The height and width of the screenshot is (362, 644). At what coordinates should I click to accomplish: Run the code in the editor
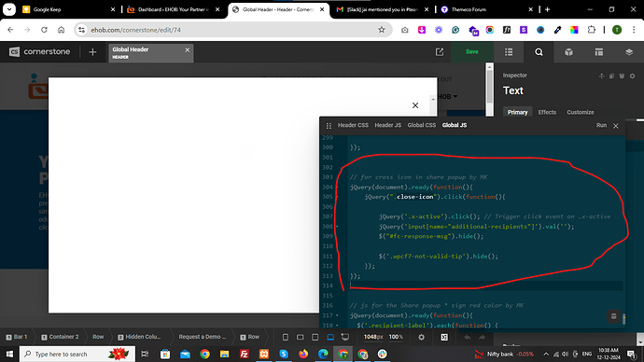coord(601,125)
